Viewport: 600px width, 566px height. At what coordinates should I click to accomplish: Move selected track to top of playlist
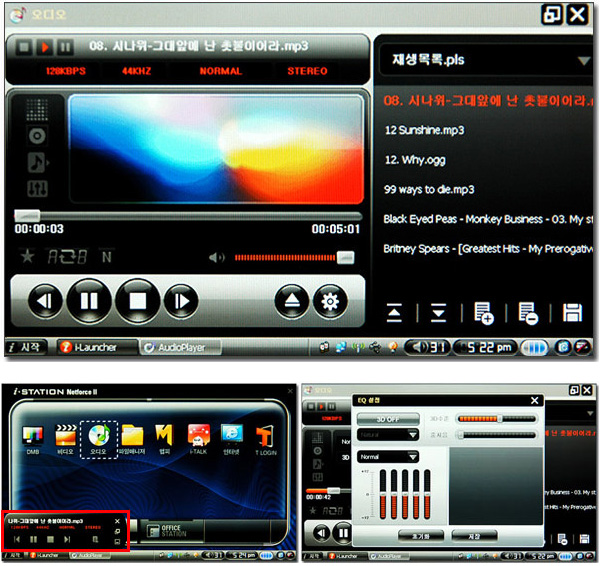pos(394,313)
